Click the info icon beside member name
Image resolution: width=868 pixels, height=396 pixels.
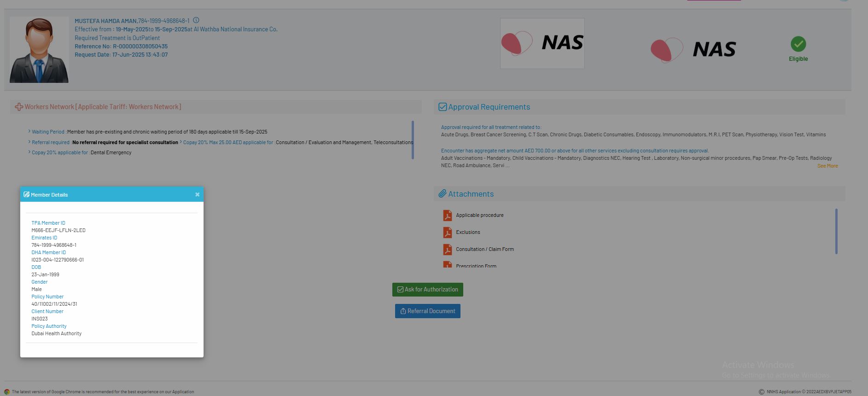pyautogui.click(x=196, y=20)
